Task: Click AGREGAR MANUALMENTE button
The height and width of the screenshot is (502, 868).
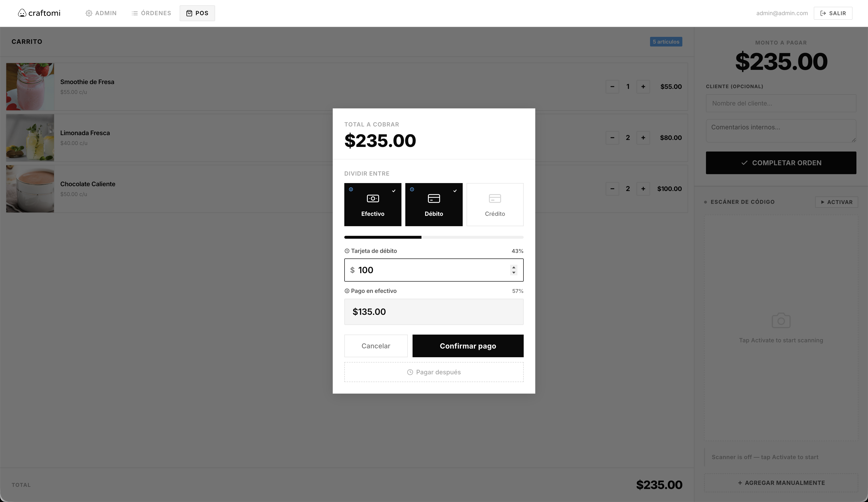Action: tap(781, 483)
